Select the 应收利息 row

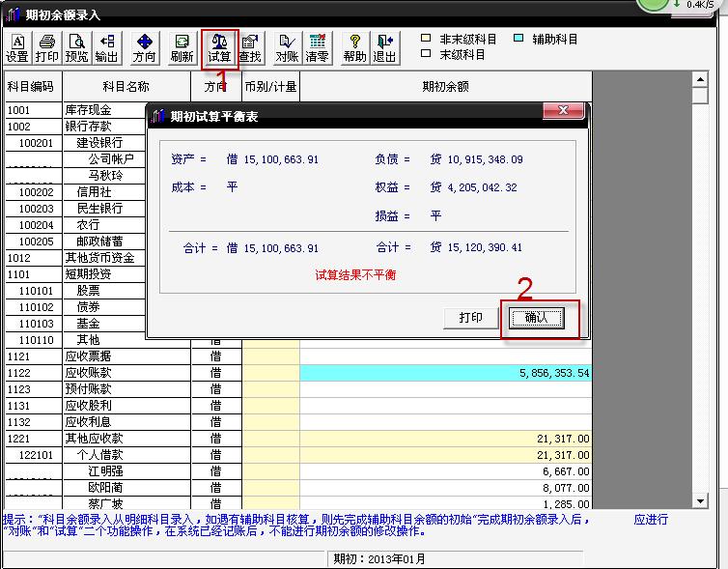point(298,422)
